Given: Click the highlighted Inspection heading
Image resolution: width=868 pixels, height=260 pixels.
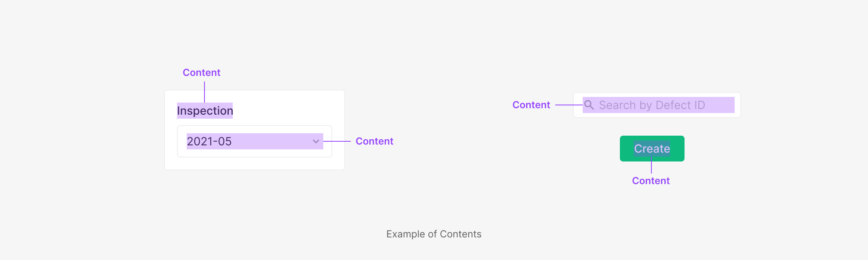Looking at the screenshot, I should (x=205, y=111).
